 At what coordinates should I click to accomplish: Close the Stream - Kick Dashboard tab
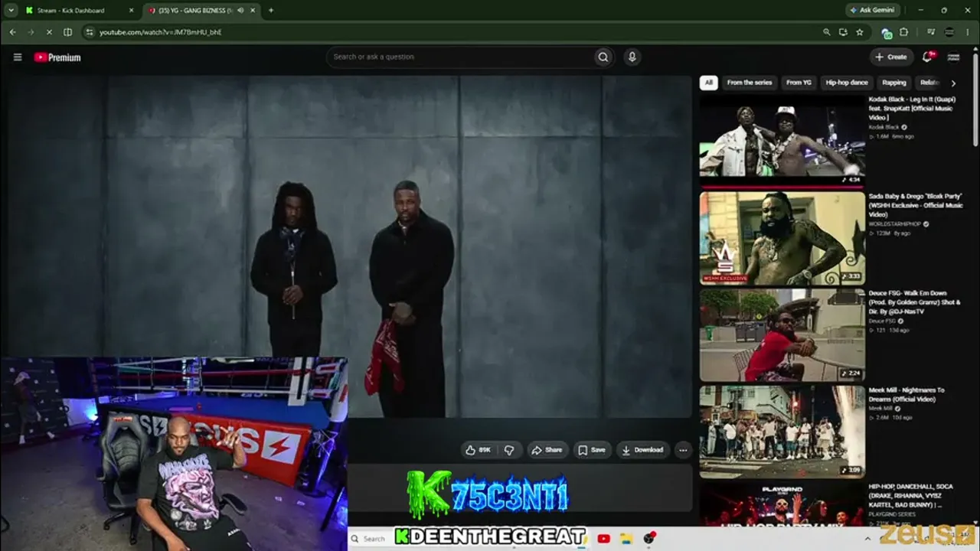tap(131, 11)
